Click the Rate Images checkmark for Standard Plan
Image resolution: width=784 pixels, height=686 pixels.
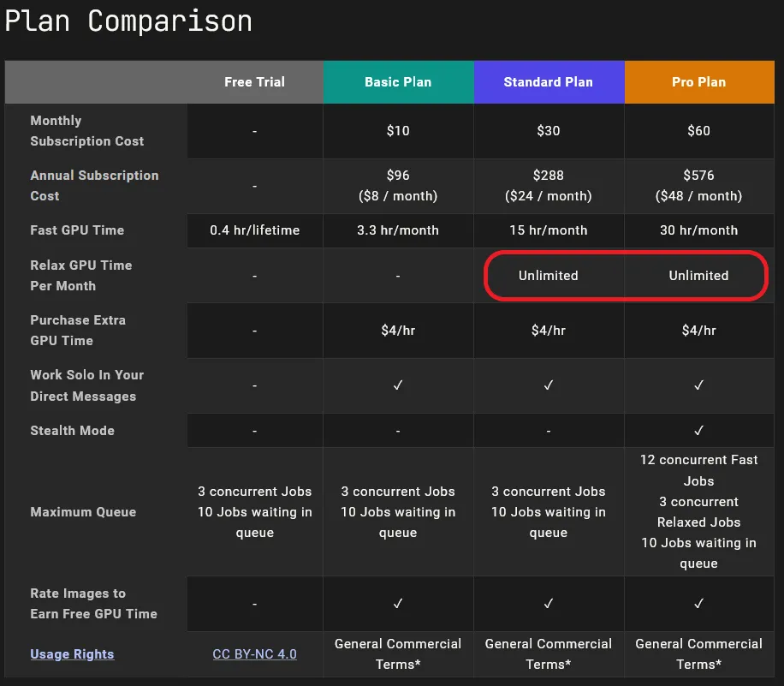[x=549, y=604]
